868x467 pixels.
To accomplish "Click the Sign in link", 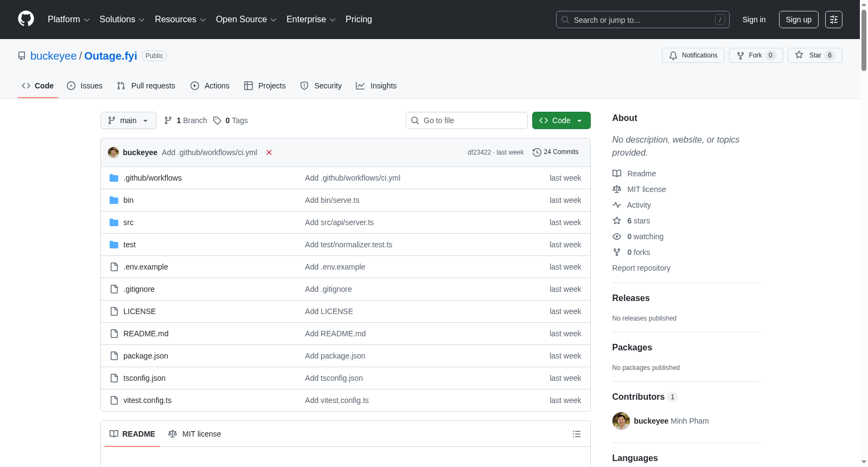I will [x=754, y=20].
